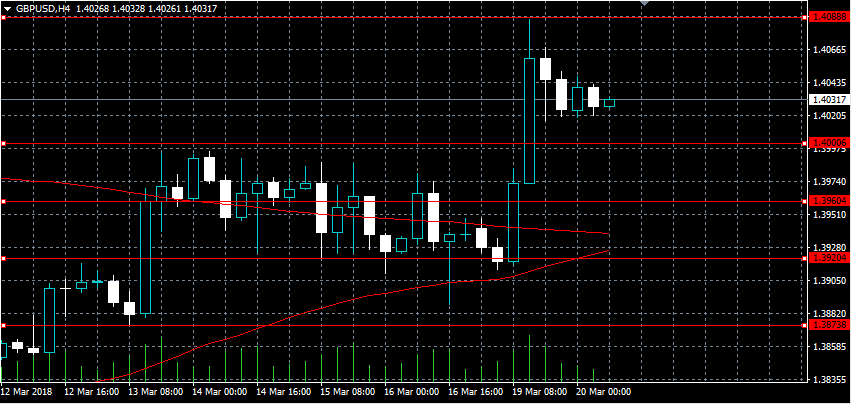Click the current price tag 1.40317
The width and height of the screenshot is (851, 404).
[829, 99]
